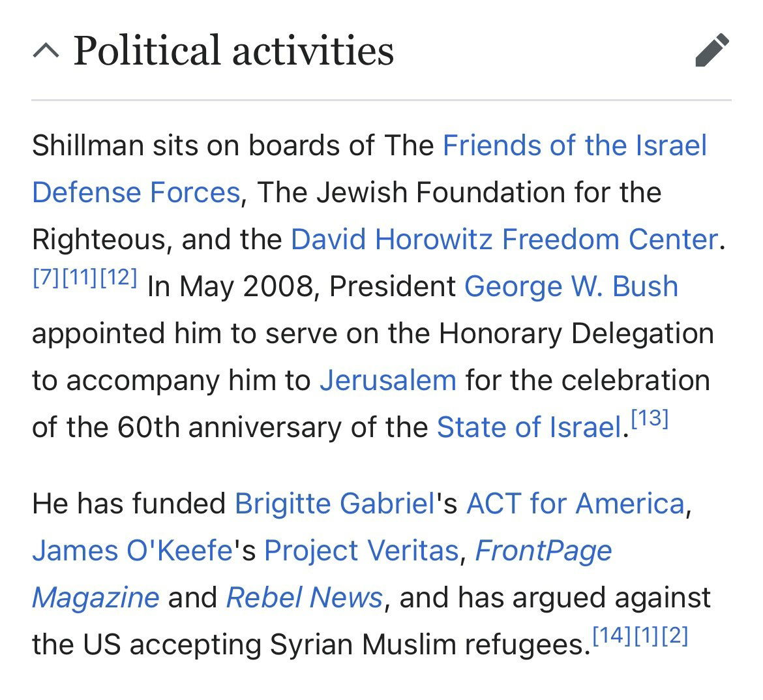This screenshot has height=700, width=763.
Task: Click the FrontPage link text
Action: tap(543, 551)
